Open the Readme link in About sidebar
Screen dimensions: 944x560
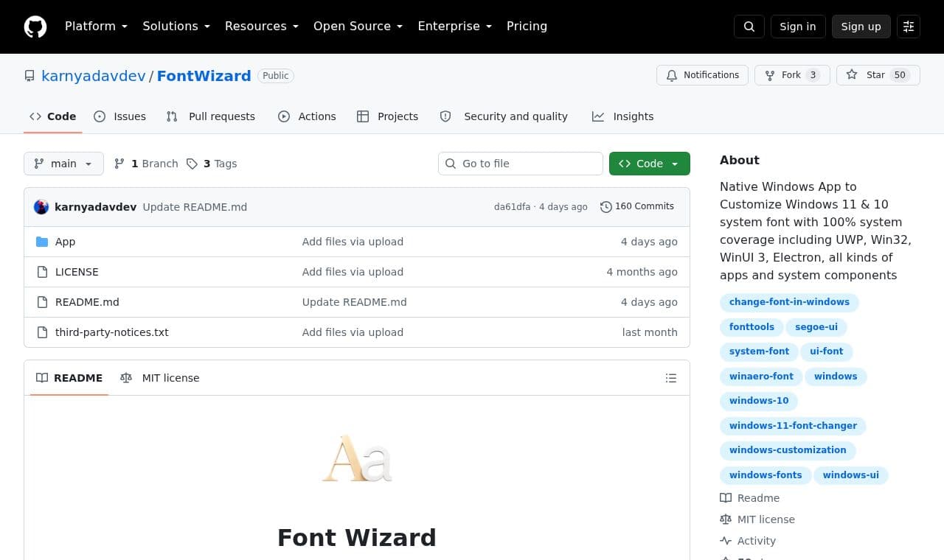pyautogui.click(x=749, y=498)
